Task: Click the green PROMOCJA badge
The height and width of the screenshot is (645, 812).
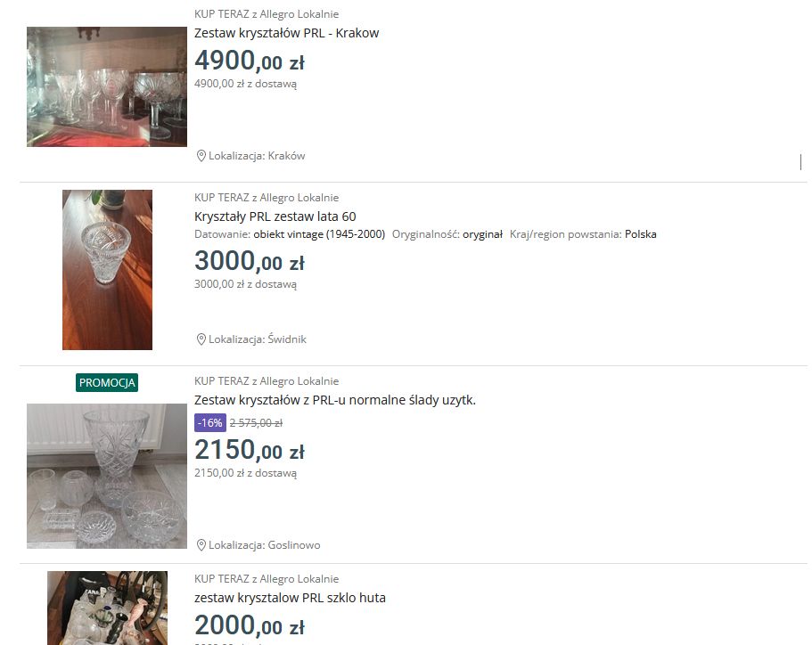Action: [x=107, y=383]
